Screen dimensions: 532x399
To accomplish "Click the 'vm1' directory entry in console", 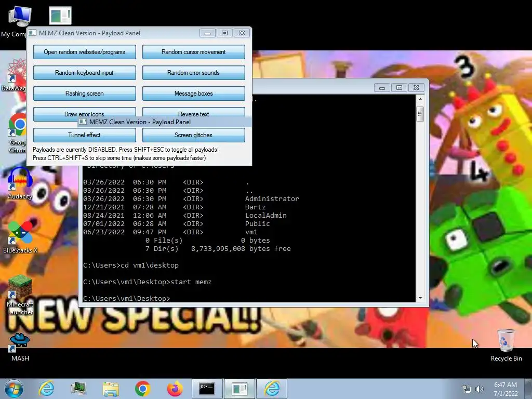I will (251, 232).
